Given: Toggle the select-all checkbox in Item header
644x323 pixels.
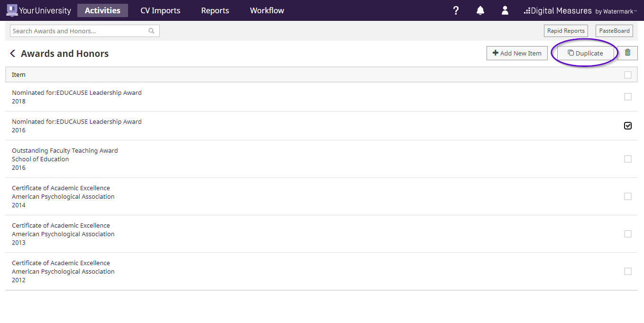Looking at the screenshot, I should tap(628, 75).
